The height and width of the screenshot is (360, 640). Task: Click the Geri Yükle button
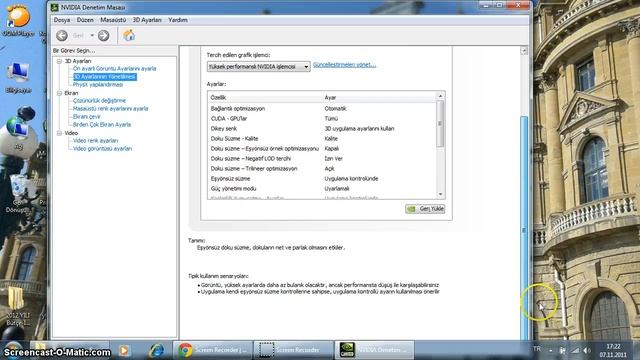pyautogui.click(x=425, y=209)
